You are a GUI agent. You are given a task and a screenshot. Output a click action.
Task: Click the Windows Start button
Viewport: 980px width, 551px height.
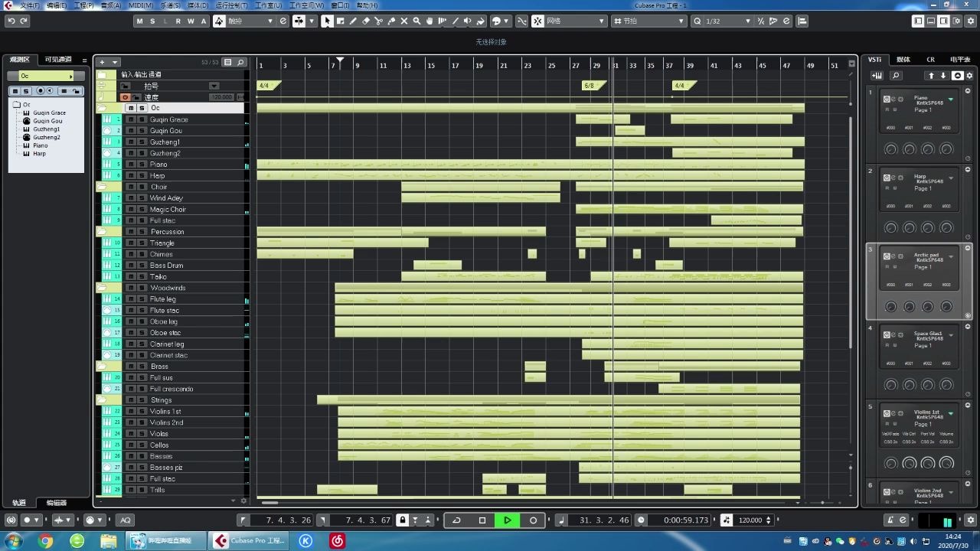pyautogui.click(x=14, y=541)
